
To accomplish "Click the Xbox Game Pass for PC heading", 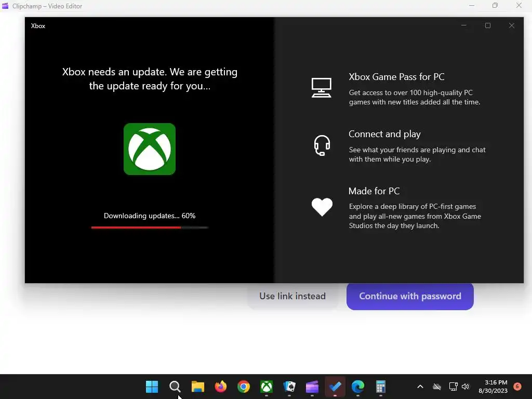I will (396, 77).
